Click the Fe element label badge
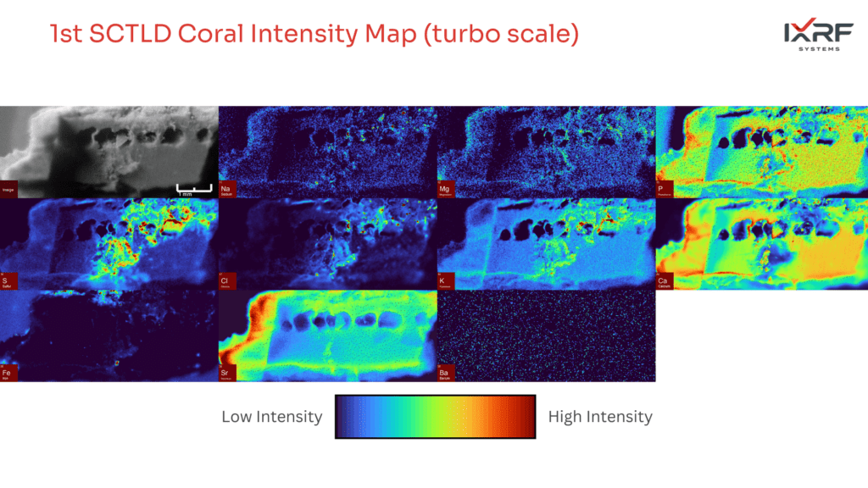This screenshot has width=868, height=488. (x=8, y=373)
